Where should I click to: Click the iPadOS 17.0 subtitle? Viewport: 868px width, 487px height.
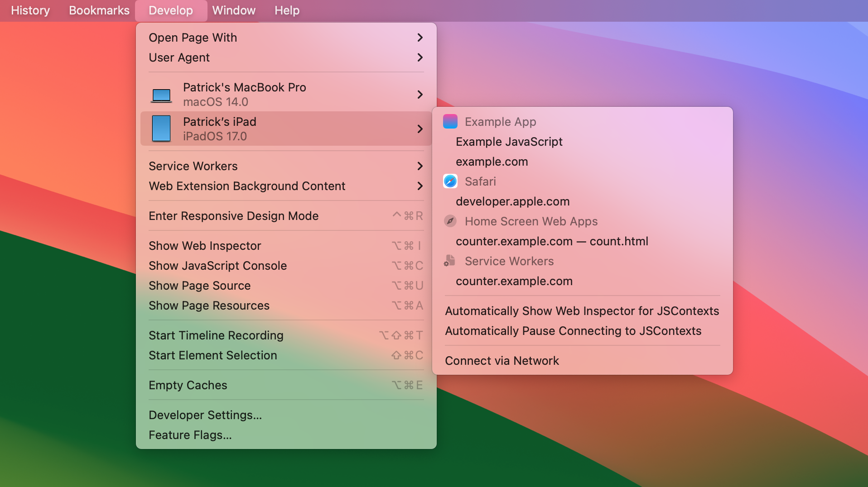pyautogui.click(x=215, y=136)
